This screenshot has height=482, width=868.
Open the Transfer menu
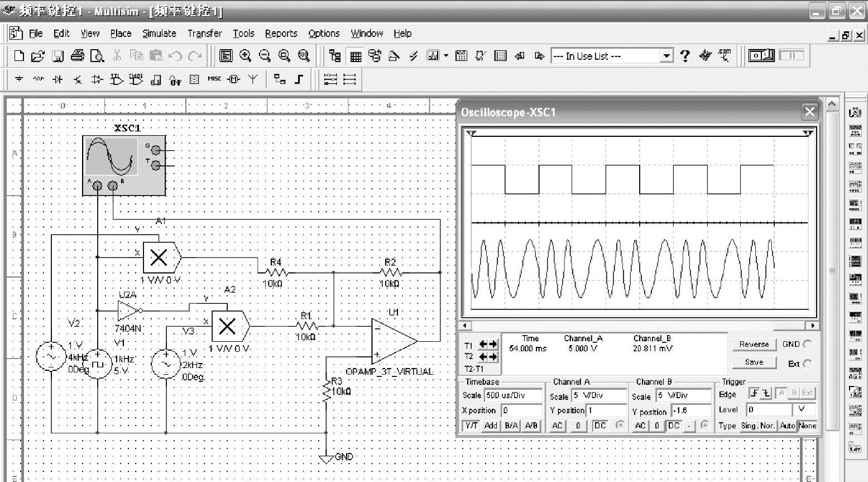[204, 34]
